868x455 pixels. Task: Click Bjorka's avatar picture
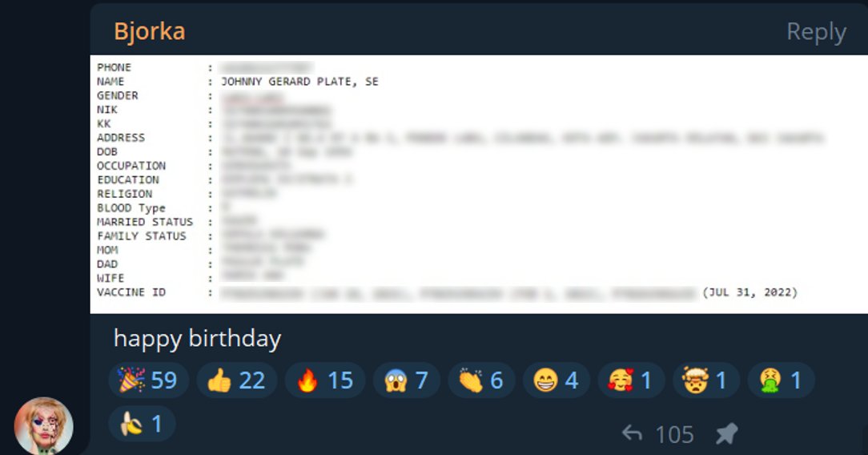click(x=44, y=425)
